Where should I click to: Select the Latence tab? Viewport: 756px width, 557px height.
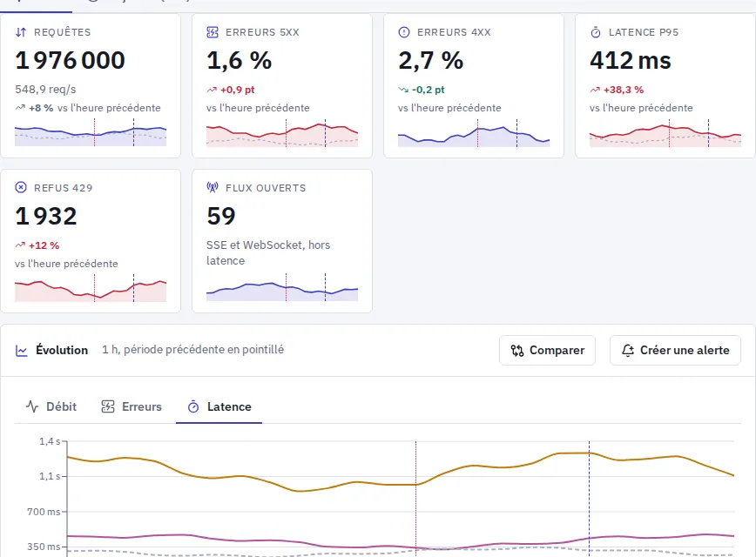(219, 406)
